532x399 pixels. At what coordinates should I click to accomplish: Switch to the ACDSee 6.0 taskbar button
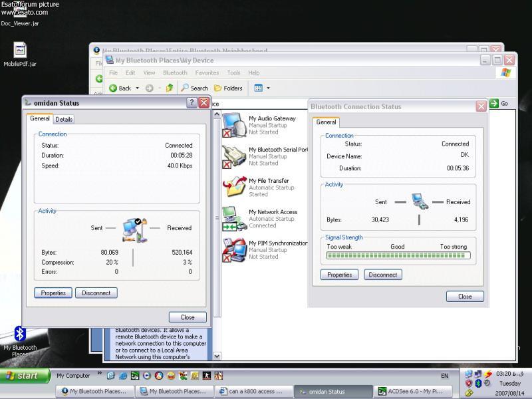tap(413, 391)
